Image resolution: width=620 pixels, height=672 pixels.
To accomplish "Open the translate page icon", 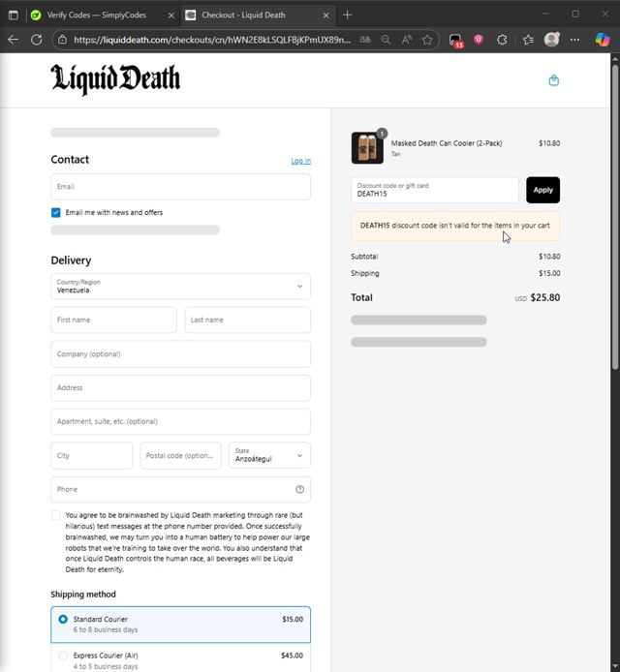I will (365, 40).
